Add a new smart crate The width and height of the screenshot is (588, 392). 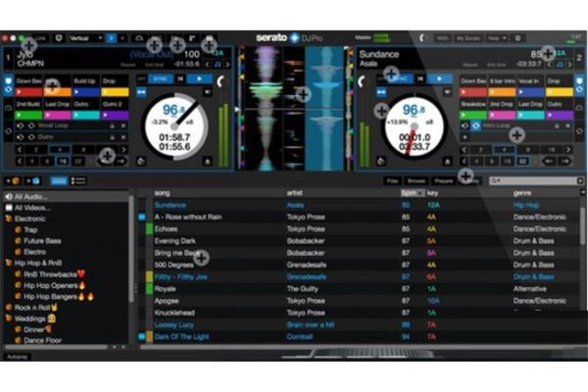pyautogui.click(x=32, y=180)
